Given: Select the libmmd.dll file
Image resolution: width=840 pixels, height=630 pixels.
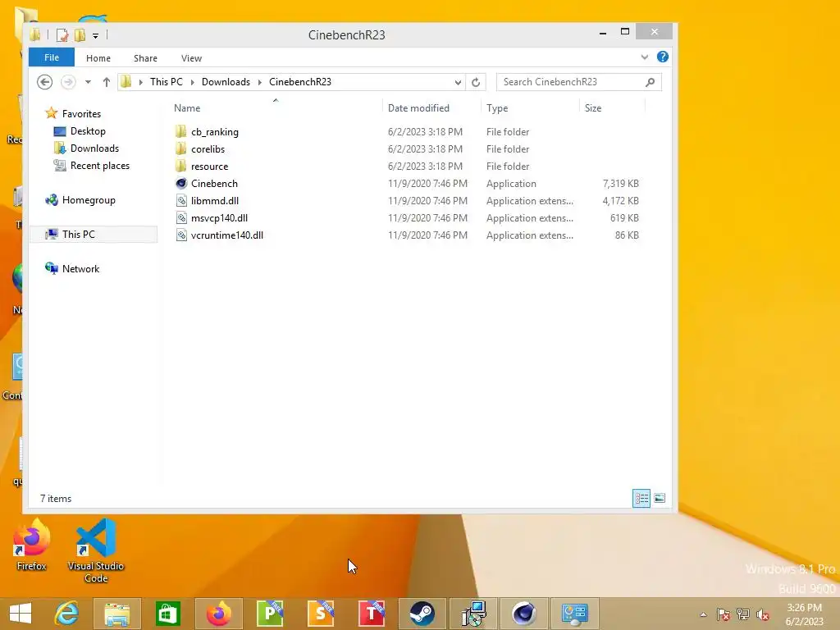Looking at the screenshot, I should [x=215, y=201].
